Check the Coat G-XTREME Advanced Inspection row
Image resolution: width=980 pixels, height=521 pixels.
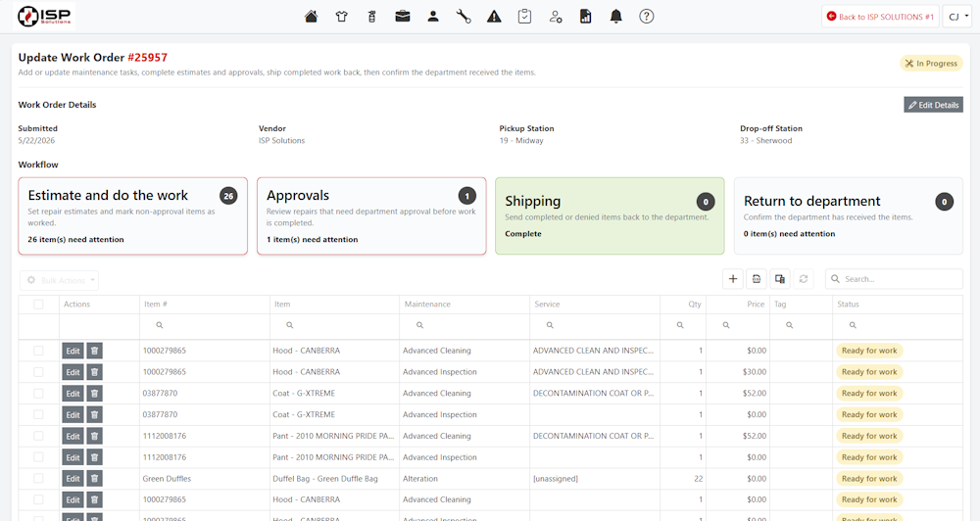pyautogui.click(x=39, y=415)
